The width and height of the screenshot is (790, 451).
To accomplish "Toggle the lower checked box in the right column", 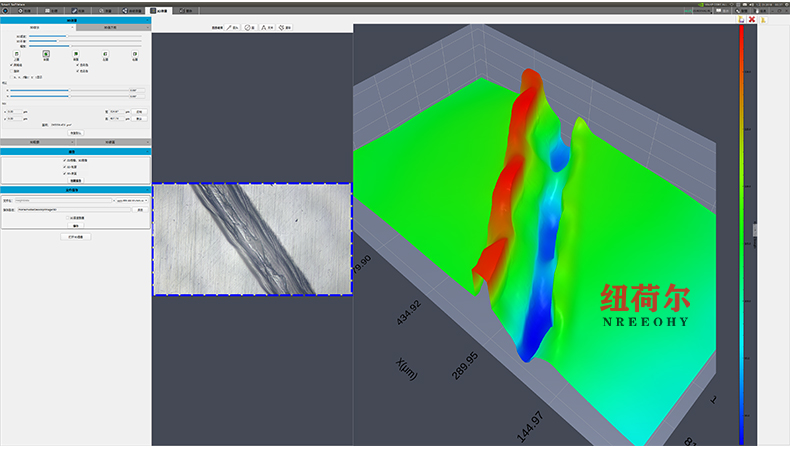I will tap(78, 71).
